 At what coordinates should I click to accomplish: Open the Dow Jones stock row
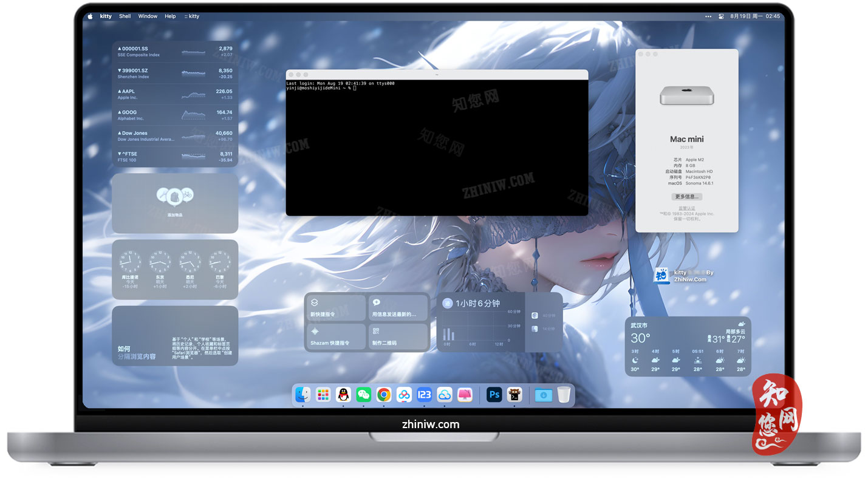coord(175,136)
